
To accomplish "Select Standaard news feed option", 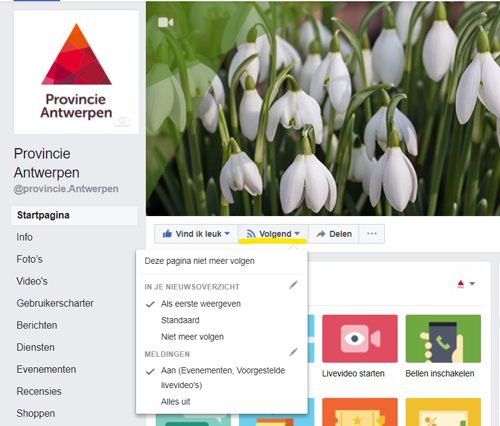I will pos(180,320).
